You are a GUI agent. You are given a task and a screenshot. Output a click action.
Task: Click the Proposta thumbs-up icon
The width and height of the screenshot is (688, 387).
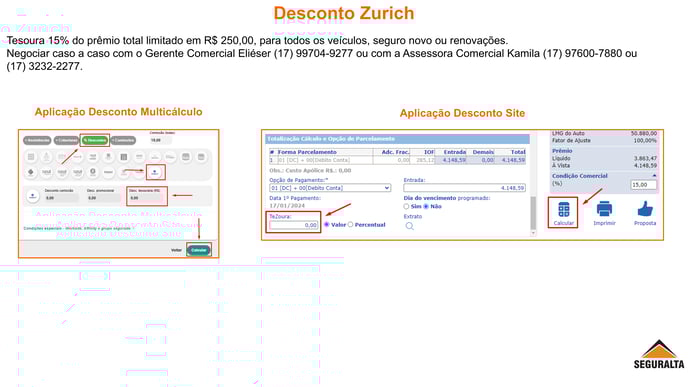645,209
